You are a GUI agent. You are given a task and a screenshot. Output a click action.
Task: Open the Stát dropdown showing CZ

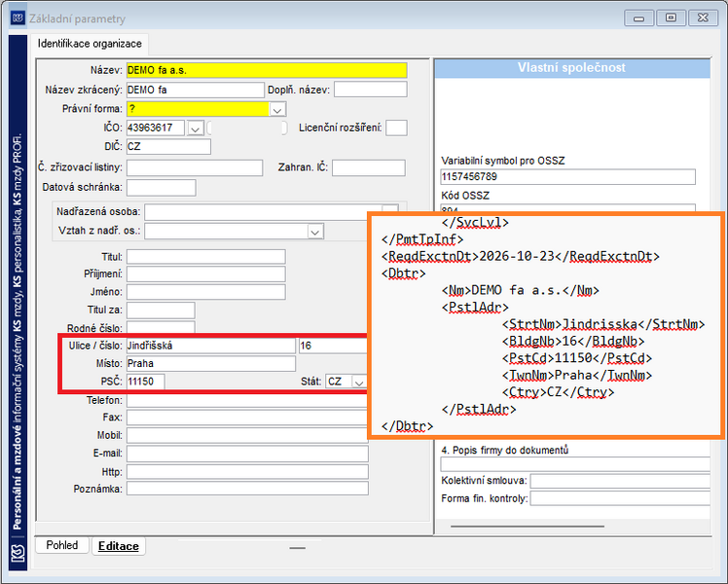358,383
